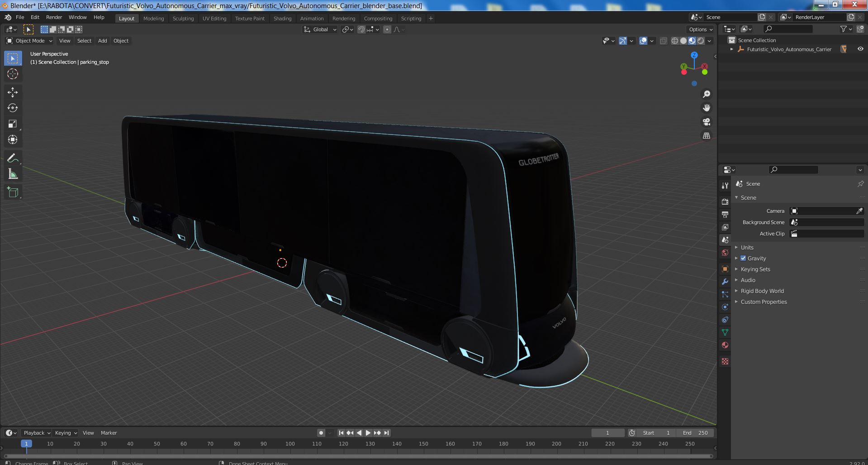Open the Tool properties tab
This screenshot has width=868, height=465.
point(725,186)
